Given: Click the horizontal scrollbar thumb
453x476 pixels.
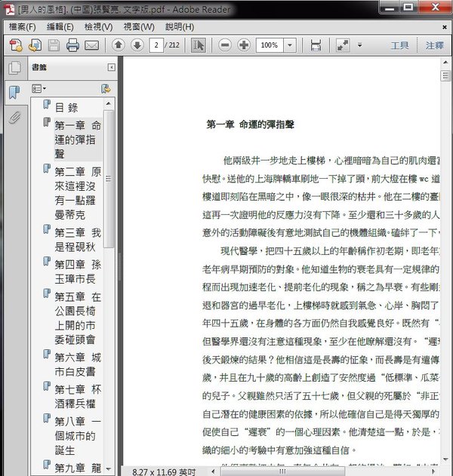Looking at the screenshot, I should 282,471.
